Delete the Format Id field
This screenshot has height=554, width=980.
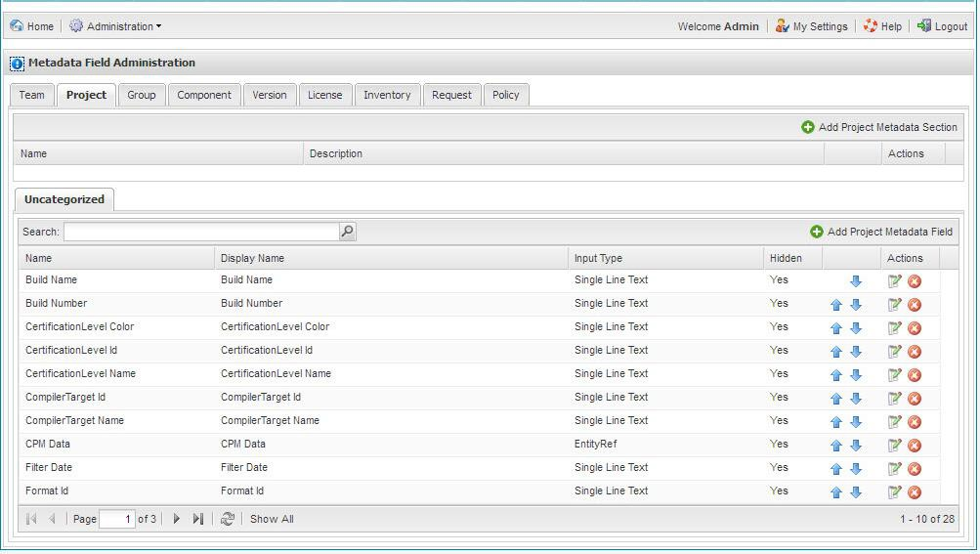tap(915, 492)
